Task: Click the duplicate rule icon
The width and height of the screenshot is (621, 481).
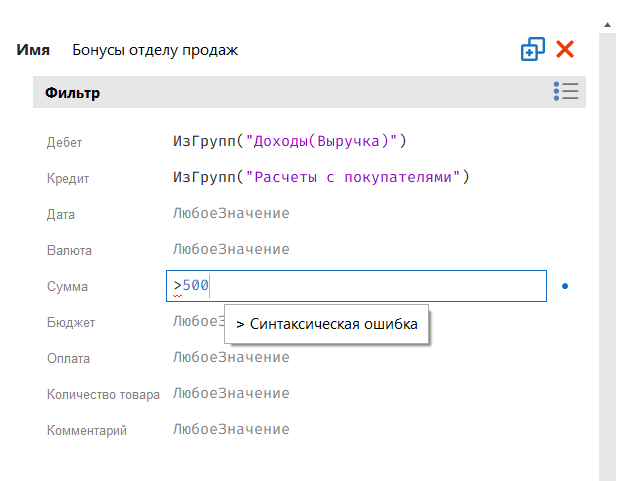Action: (x=533, y=50)
